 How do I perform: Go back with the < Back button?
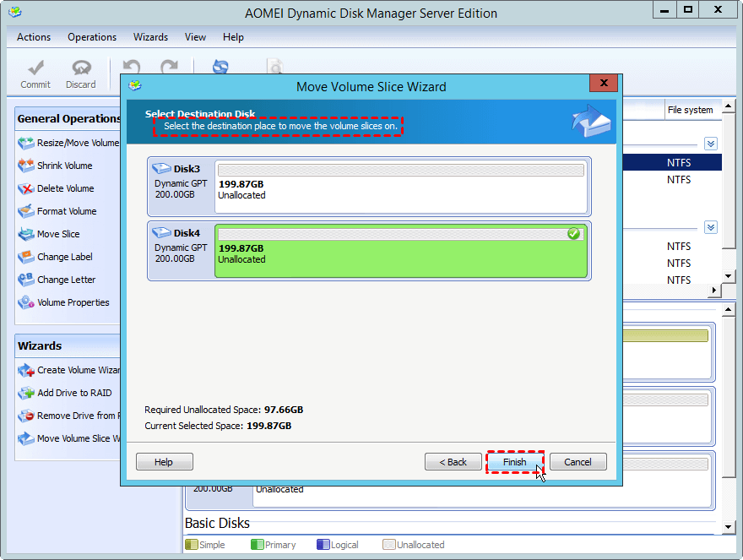[453, 462]
